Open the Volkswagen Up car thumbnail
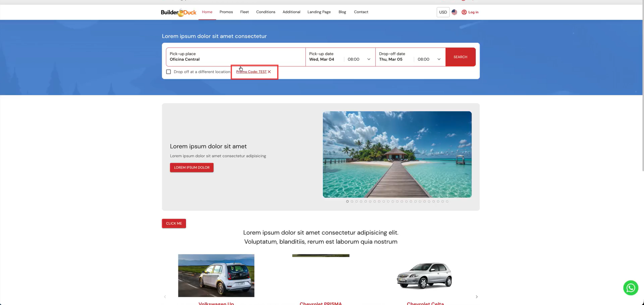The height and width of the screenshot is (305, 644). coord(216,275)
